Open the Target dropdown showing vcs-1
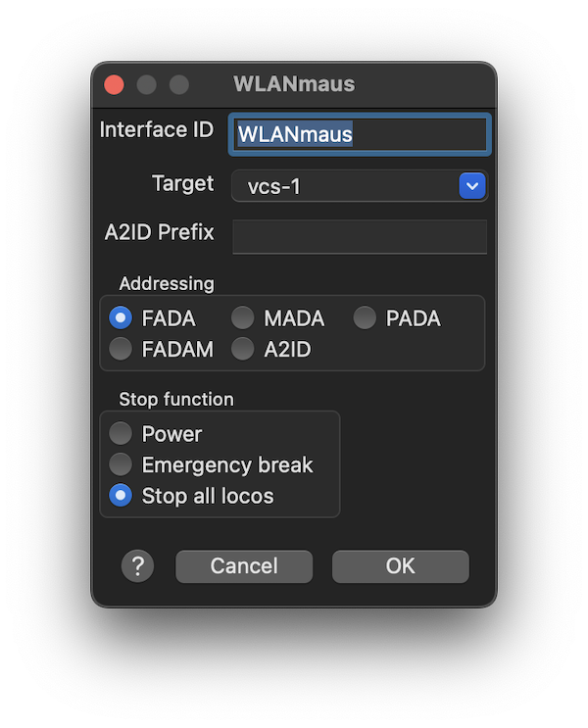Image resolution: width=588 pixels, height=728 pixels. coord(345,185)
